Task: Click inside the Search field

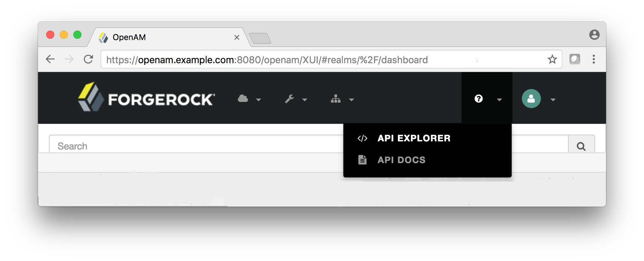Action: [170, 145]
